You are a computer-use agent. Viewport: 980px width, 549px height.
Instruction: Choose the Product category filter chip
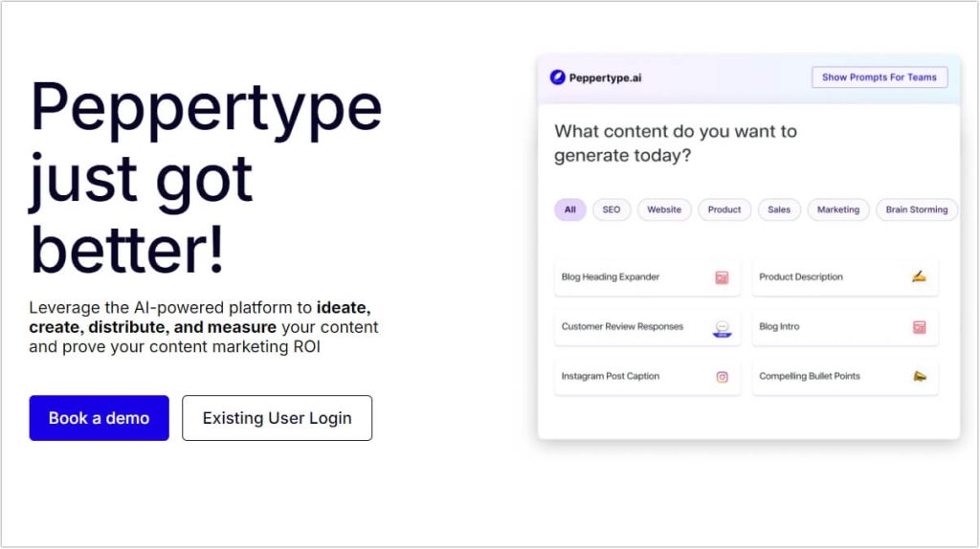[x=724, y=209]
